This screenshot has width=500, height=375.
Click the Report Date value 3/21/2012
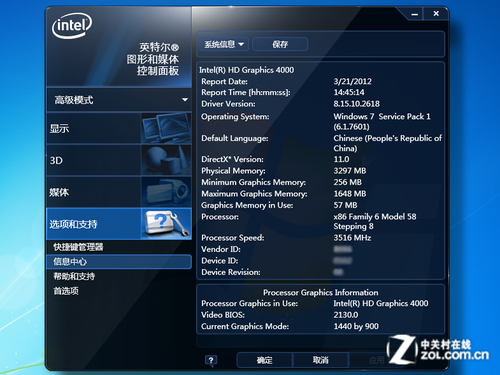point(353,81)
